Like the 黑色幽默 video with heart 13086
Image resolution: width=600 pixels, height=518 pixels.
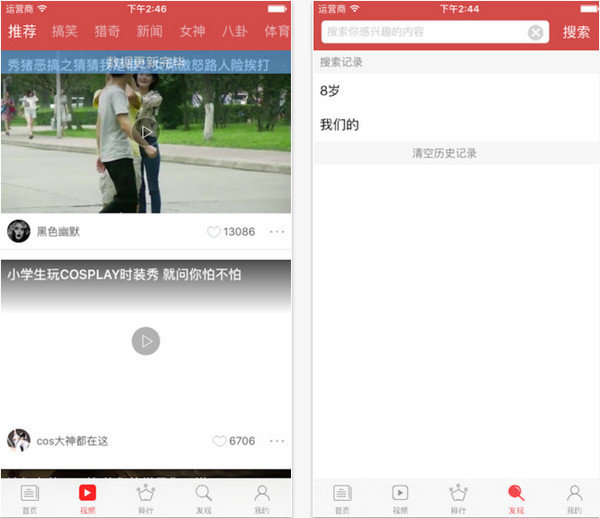214,232
